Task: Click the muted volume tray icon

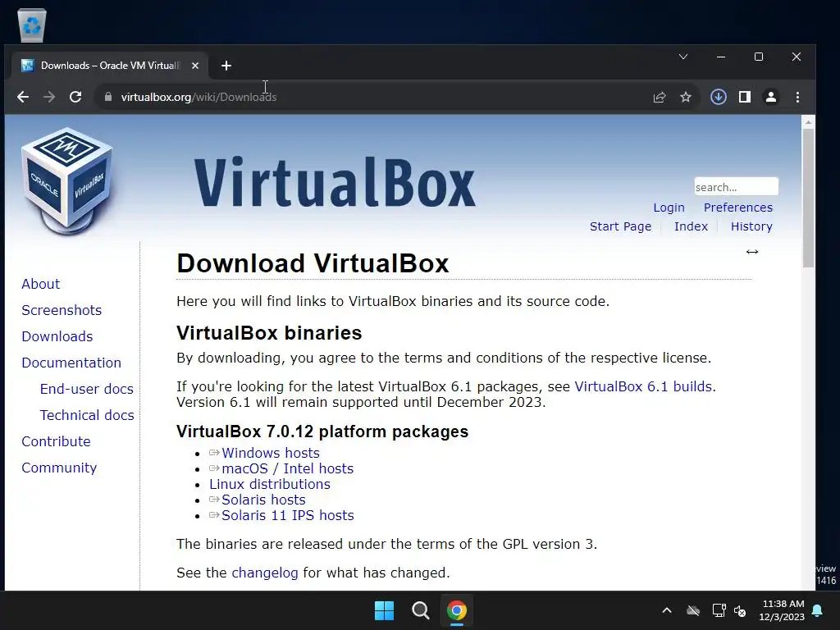Action: [x=740, y=610]
